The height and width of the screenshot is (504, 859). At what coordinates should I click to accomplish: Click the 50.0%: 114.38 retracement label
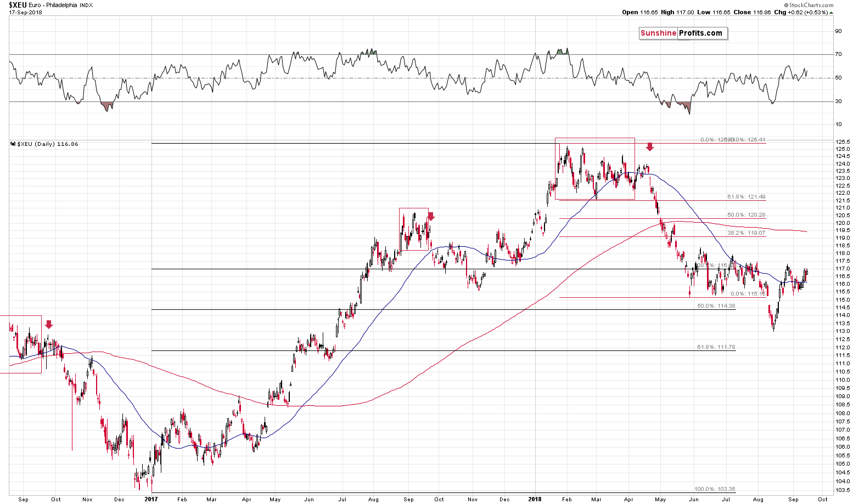[716, 305]
